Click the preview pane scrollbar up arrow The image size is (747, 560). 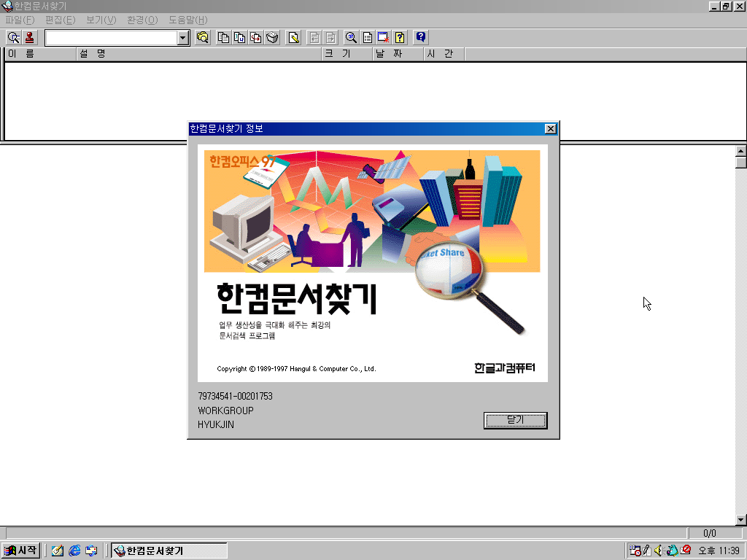point(741,151)
